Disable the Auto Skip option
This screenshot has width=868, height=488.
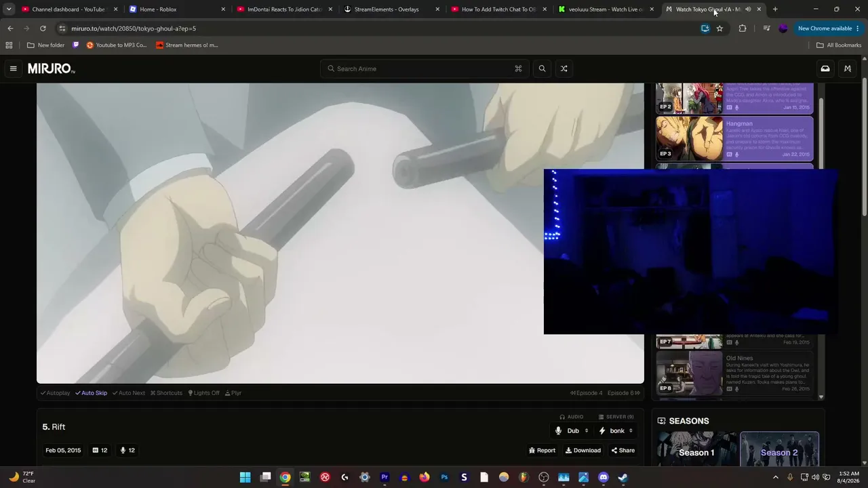pos(91,393)
